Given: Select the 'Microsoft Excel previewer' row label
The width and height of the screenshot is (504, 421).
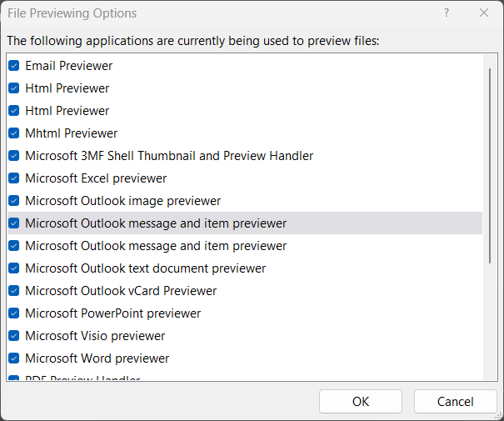Looking at the screenshot, I should 96,178.
